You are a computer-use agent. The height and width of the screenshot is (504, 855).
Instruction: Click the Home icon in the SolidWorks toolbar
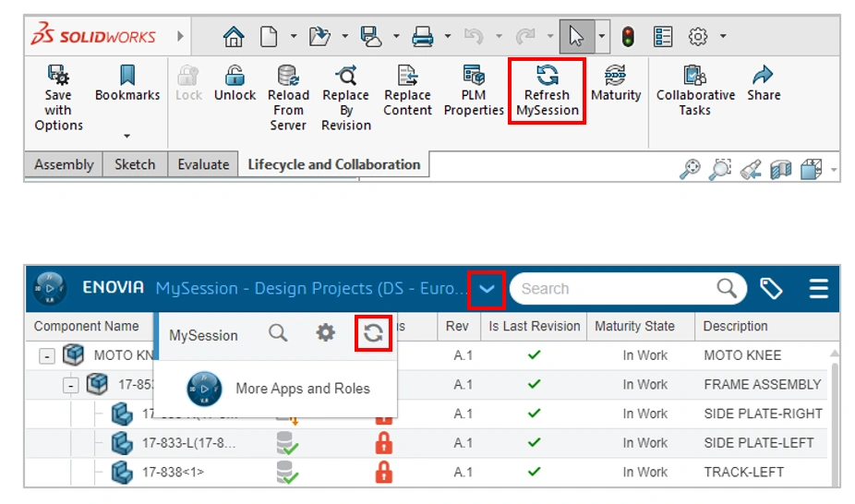(x=234, y=37)
